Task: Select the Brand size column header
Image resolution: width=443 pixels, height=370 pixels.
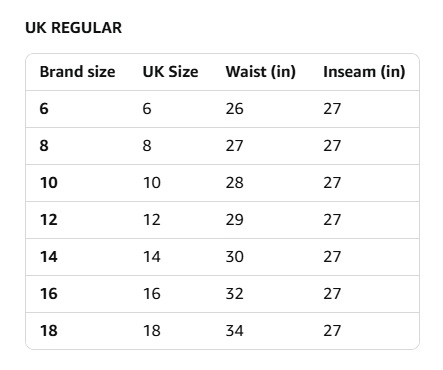Action: pos(77,72)
